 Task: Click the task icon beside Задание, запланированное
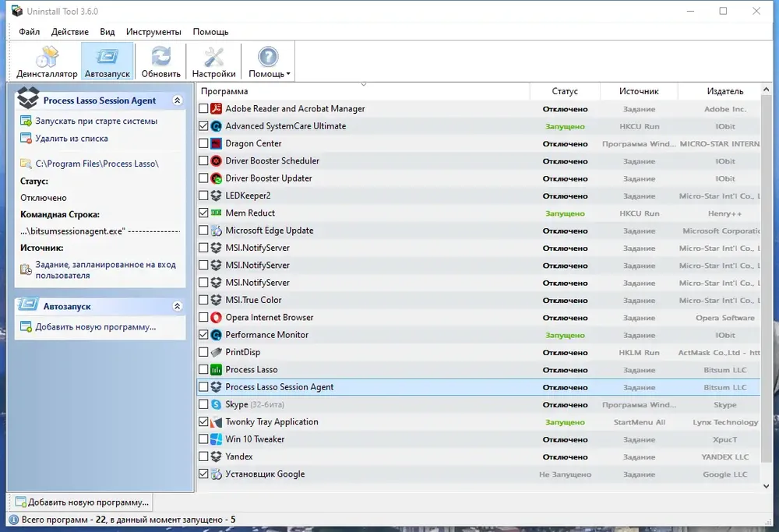click(x=26, y=270)
